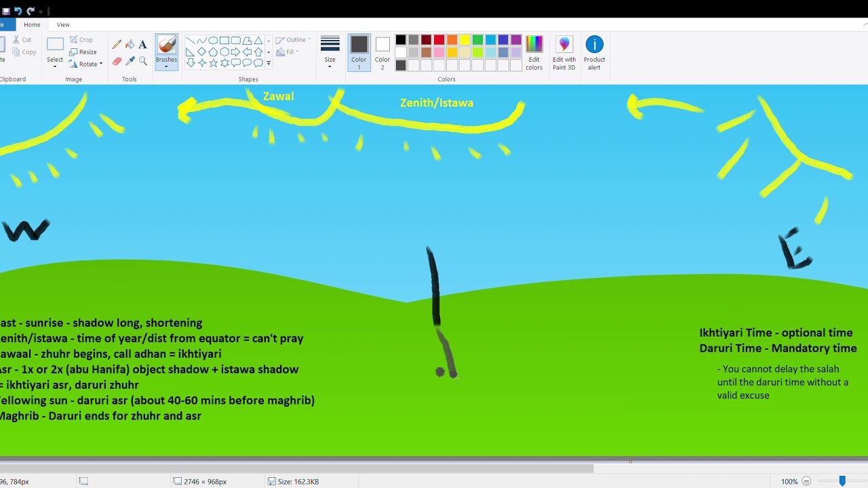This screenshot has height=488, width=868.
Task: Click the Undo icon in title bar
Action: (18, 11)
